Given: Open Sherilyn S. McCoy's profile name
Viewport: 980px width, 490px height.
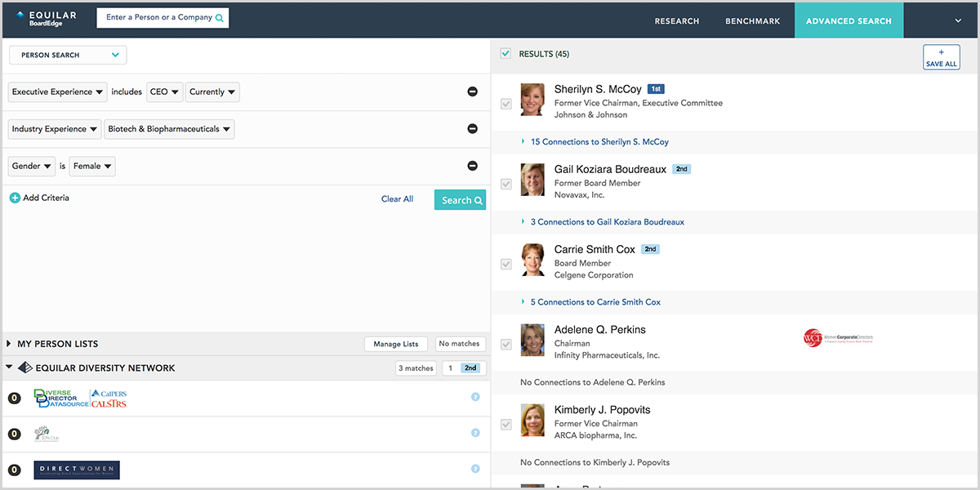Looking at the screenshot, I should (x=598, y=89).
